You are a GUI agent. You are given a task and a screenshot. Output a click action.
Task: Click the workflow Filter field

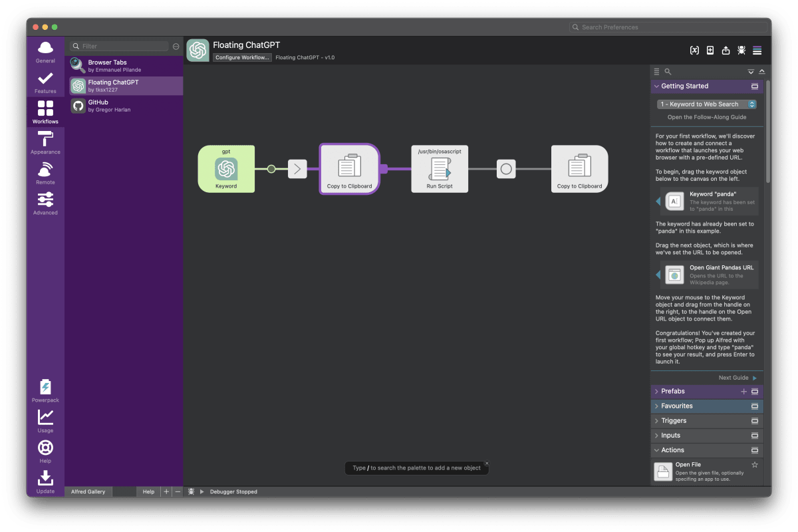pyautogui.click(x=120, y=47)
